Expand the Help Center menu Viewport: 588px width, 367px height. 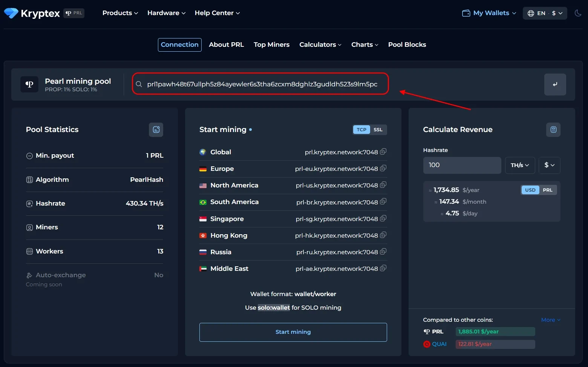(x=217, y=13)
